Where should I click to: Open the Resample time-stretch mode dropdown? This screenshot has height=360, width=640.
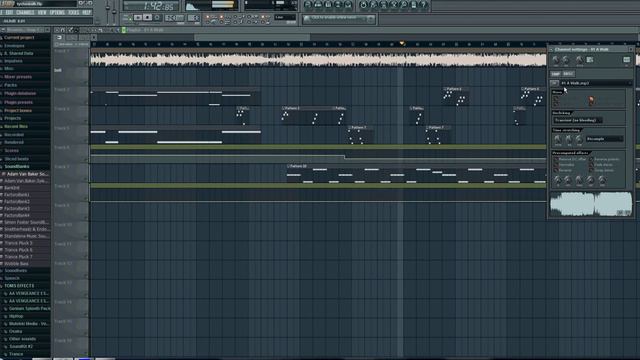(x=604, y=139)
